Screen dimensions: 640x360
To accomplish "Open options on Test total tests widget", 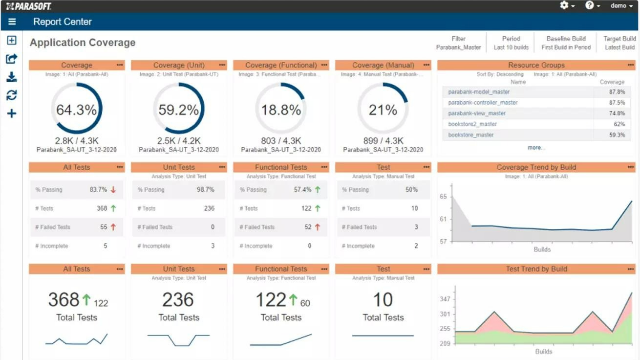I will [x=426, y=269].
